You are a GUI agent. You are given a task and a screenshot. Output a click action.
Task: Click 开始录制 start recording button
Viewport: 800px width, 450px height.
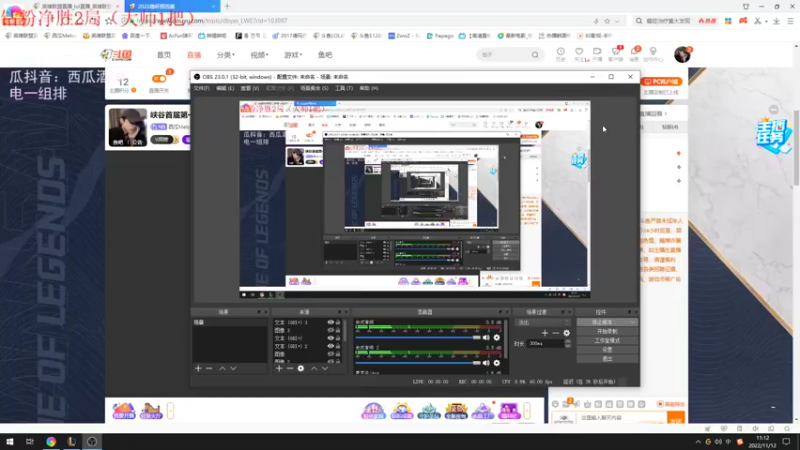(607, 332)
